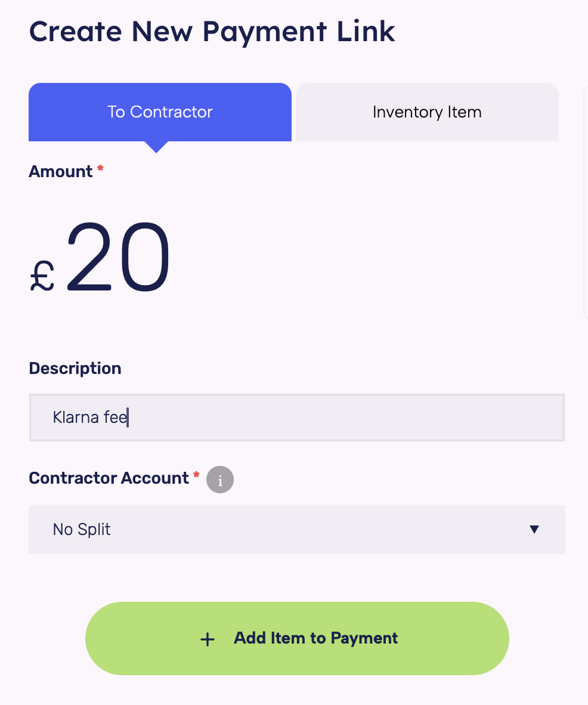This screenshot has height=705, width=588.
Task: Click the Amount field label
Action: [61, 172]
